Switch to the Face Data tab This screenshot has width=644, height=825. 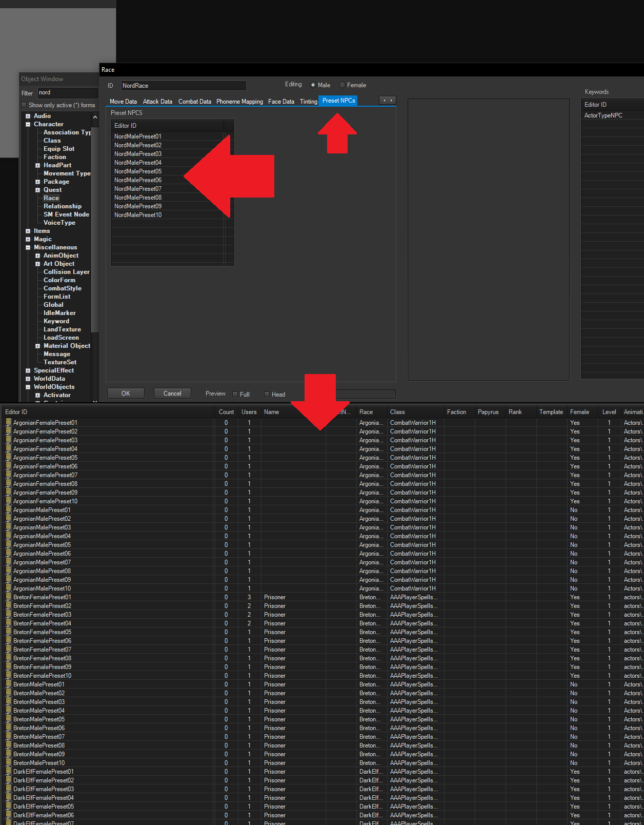(x=281, y=102)
